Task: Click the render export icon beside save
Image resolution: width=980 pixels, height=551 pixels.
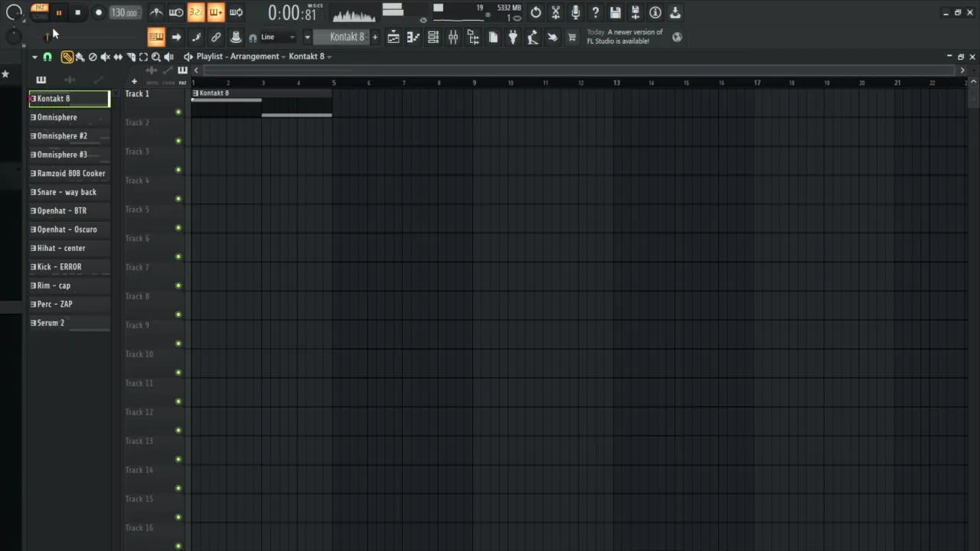Action: coord(635,12)
